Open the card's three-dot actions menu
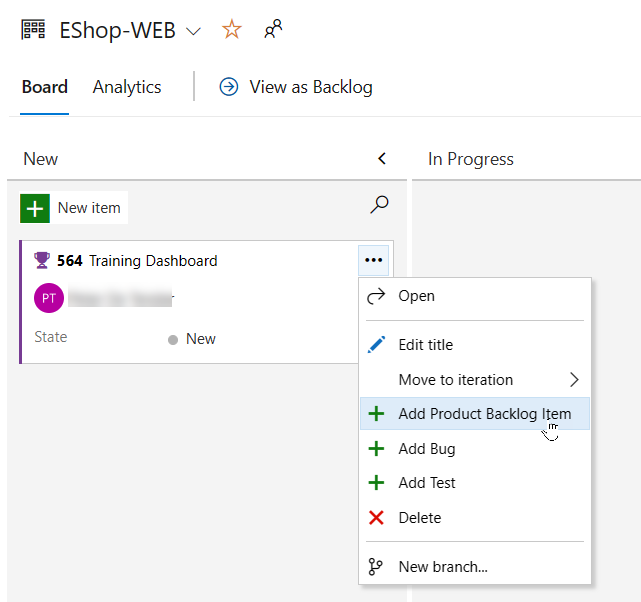 374,260
